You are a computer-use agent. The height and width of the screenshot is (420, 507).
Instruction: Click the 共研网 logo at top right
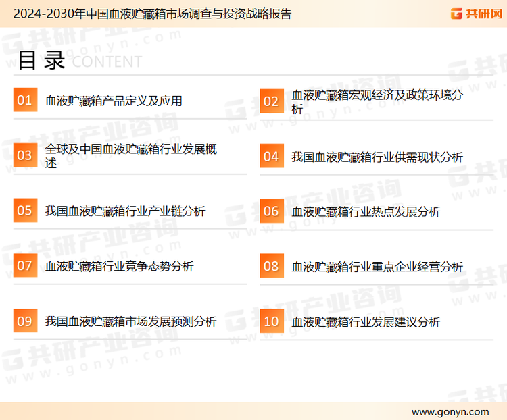(477, 14)
